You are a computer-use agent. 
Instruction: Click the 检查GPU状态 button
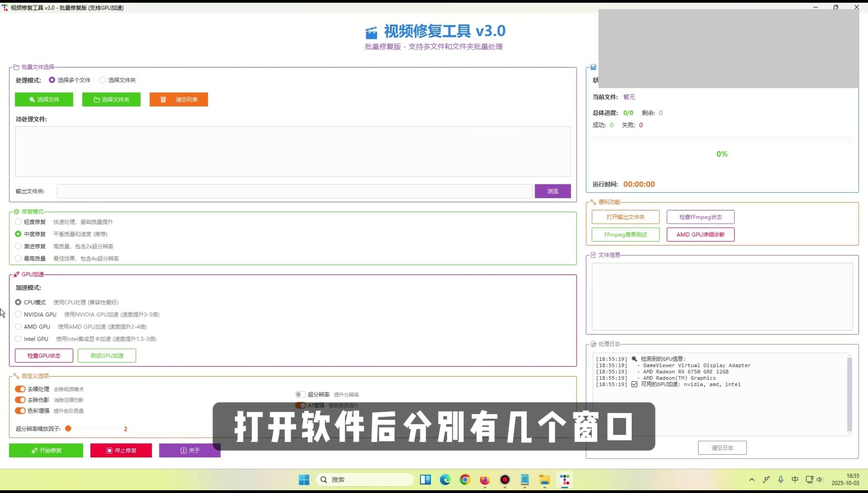coord(44,356)
